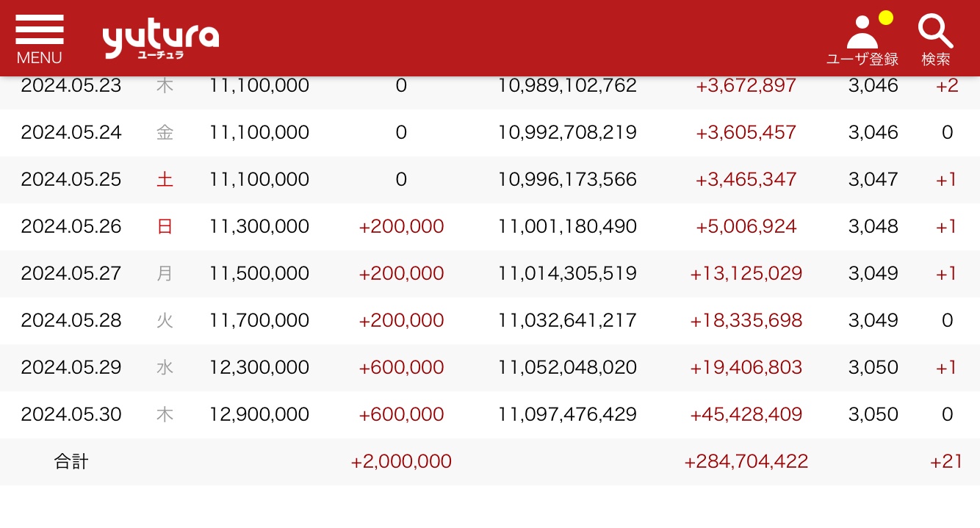Viewport: 980px width, 528px height.
Task: Click the yellow notification dot
Action: click(886, 18)
